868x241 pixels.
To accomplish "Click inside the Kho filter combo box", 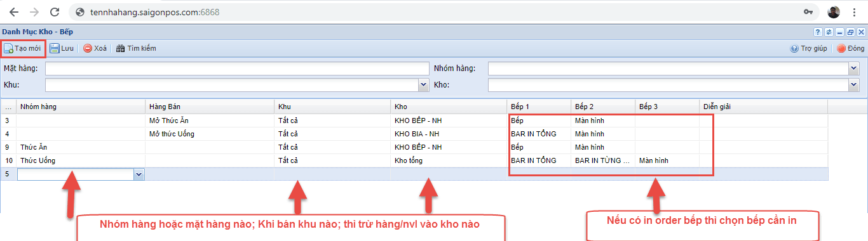I will pyautogui.click(x=668, y=84).
